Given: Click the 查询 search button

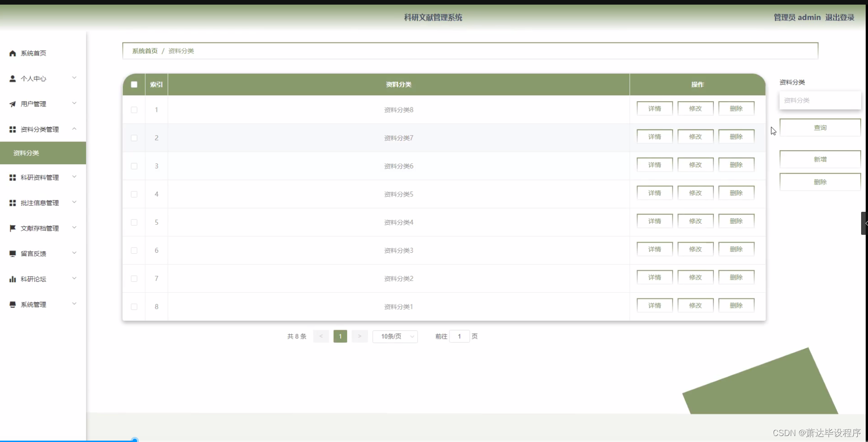Looking at the screenshot, I should pos(820,128).
